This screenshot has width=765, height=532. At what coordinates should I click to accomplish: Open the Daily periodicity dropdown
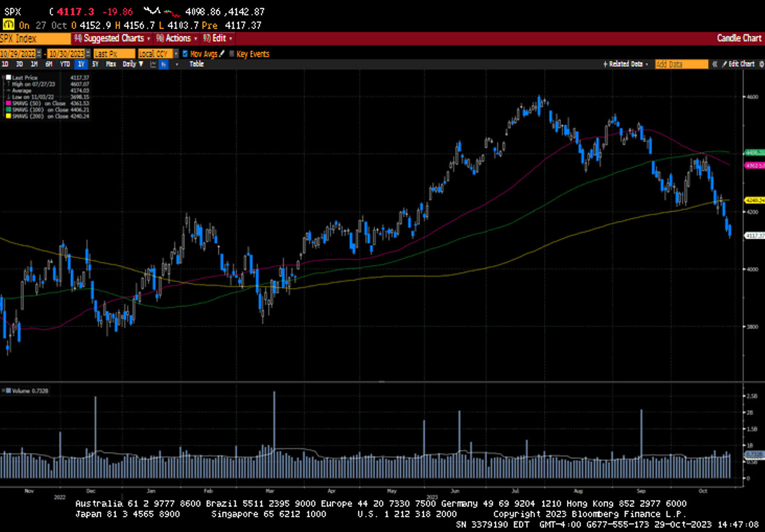[131, 64]
